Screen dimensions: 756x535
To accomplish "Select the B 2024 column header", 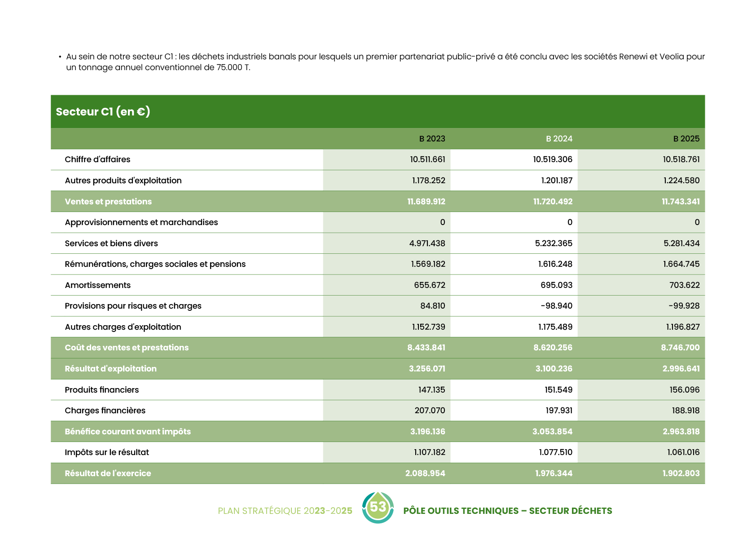I will point(559,139).
